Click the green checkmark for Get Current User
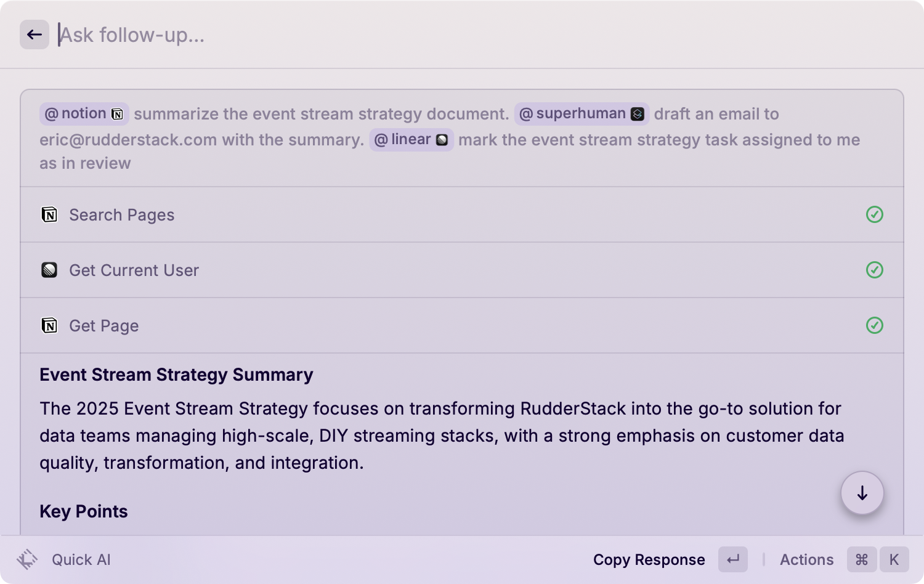The image size is (924, 584). pos(874,270)
